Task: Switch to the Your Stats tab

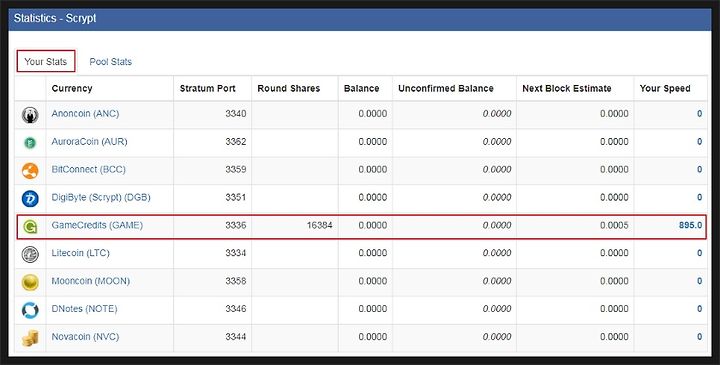Action: [45, 62]
